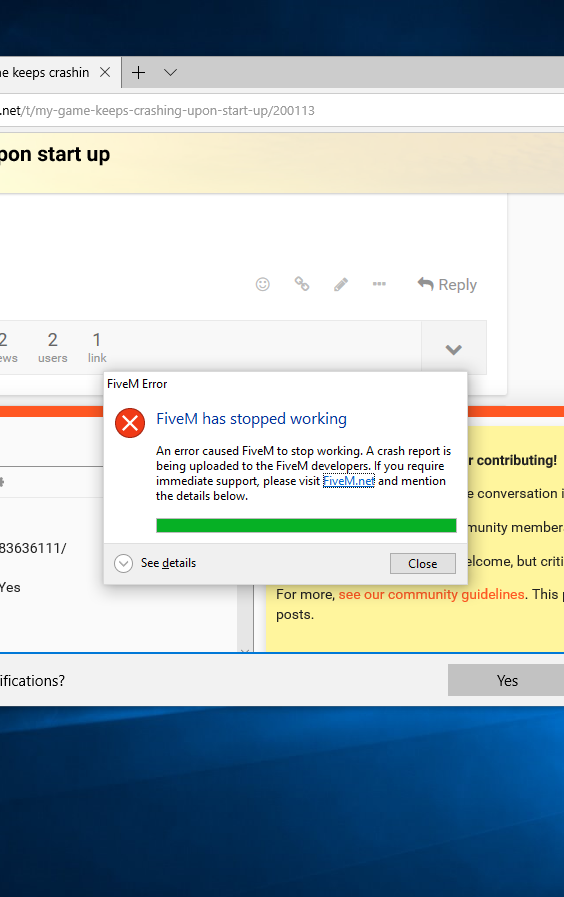Click the 'FiveM Error' dialog title
The height and width of the screenshot is (897, 564).
point(137,384)
